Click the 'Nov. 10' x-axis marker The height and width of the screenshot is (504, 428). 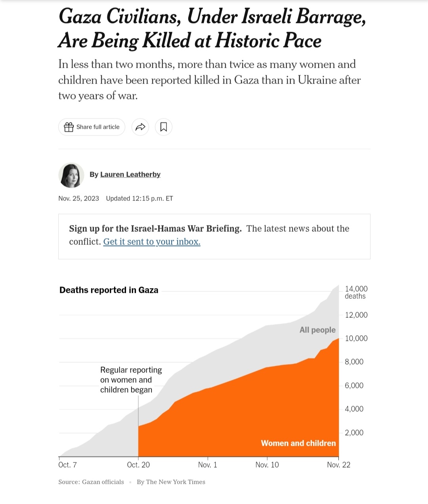pyautogui.click(x=267, y=465)
